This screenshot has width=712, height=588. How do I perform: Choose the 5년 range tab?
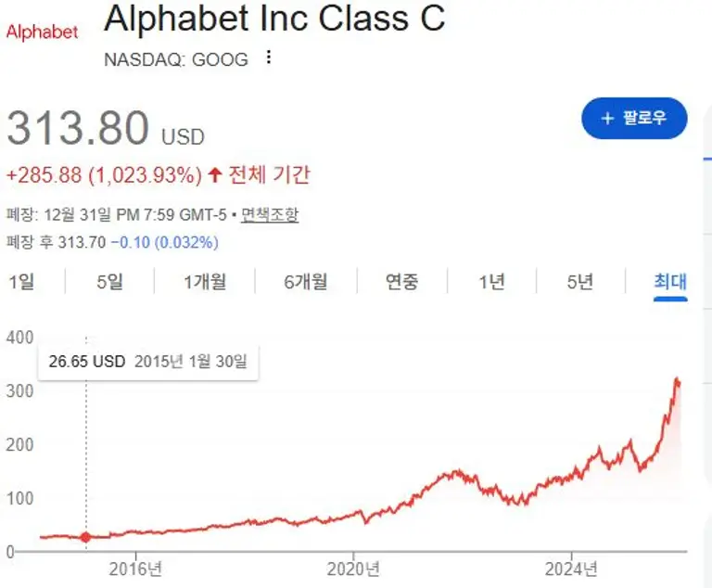(x=579, y=281)
